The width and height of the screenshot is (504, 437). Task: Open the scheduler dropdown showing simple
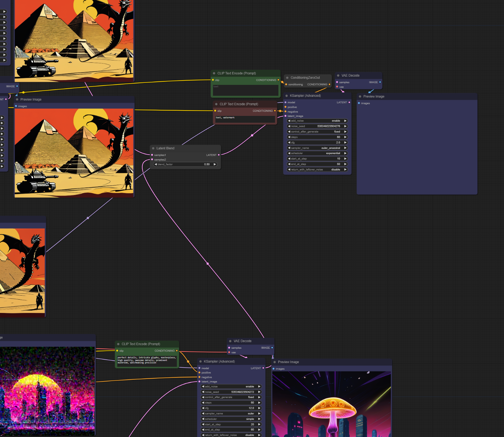point(231,419)
